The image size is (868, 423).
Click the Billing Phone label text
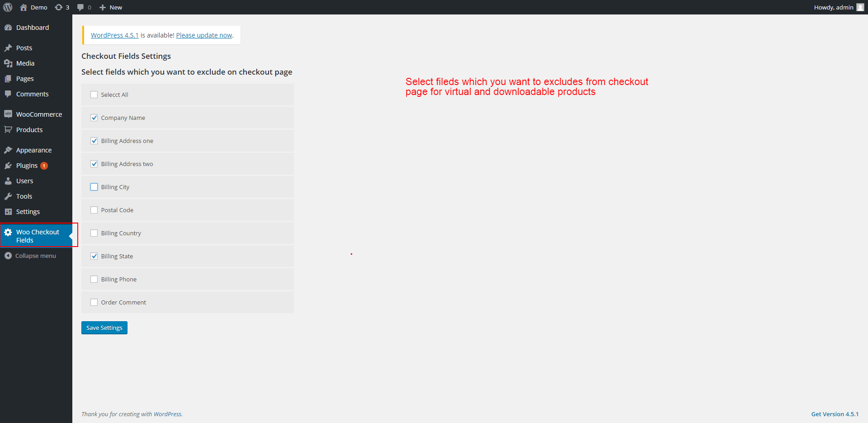point(119,280)
